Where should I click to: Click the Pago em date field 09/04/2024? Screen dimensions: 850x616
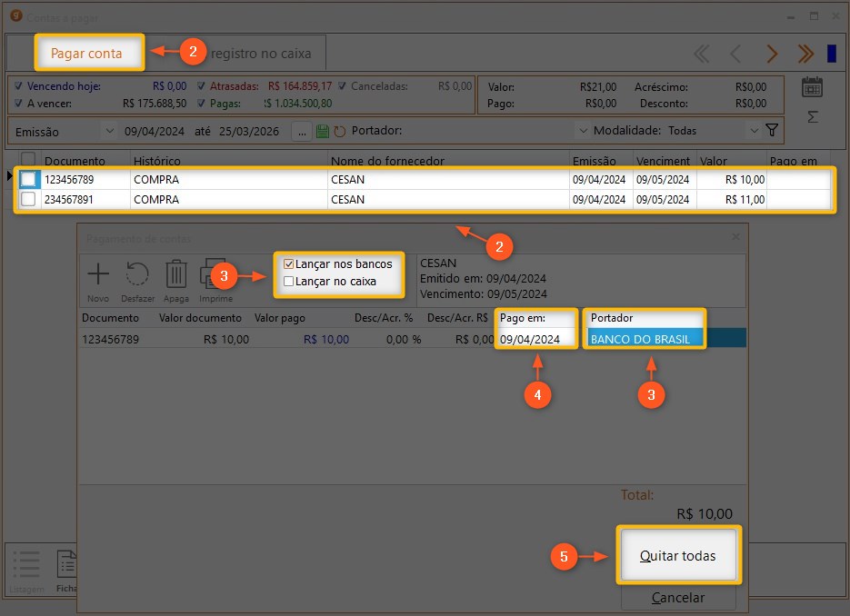[x=536, y=339]
